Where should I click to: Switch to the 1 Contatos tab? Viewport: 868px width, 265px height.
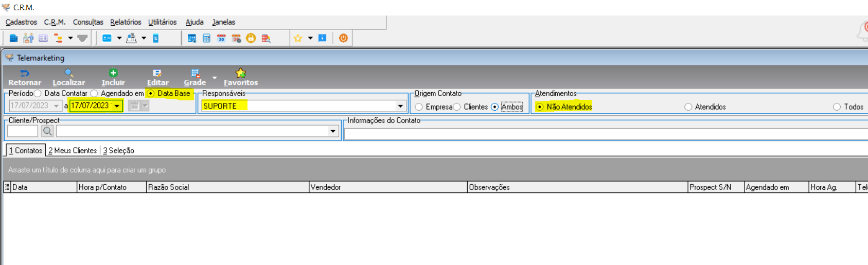[25, 150]
